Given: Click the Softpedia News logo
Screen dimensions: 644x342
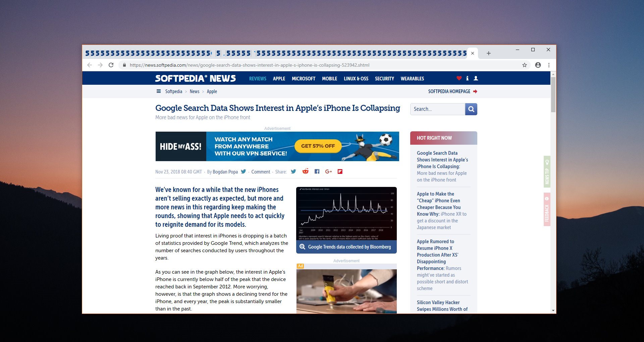Looking at the screenshot, I should click(195, 78).
